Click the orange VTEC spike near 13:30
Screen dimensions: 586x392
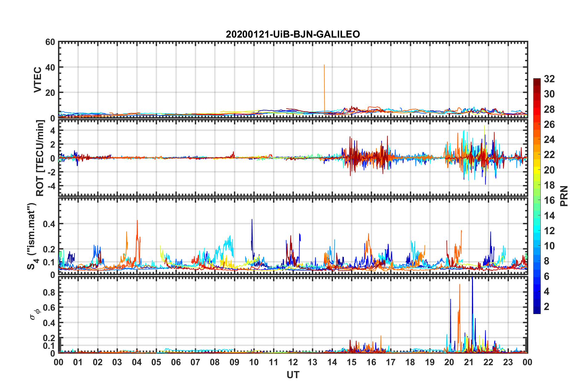[324, 88]
